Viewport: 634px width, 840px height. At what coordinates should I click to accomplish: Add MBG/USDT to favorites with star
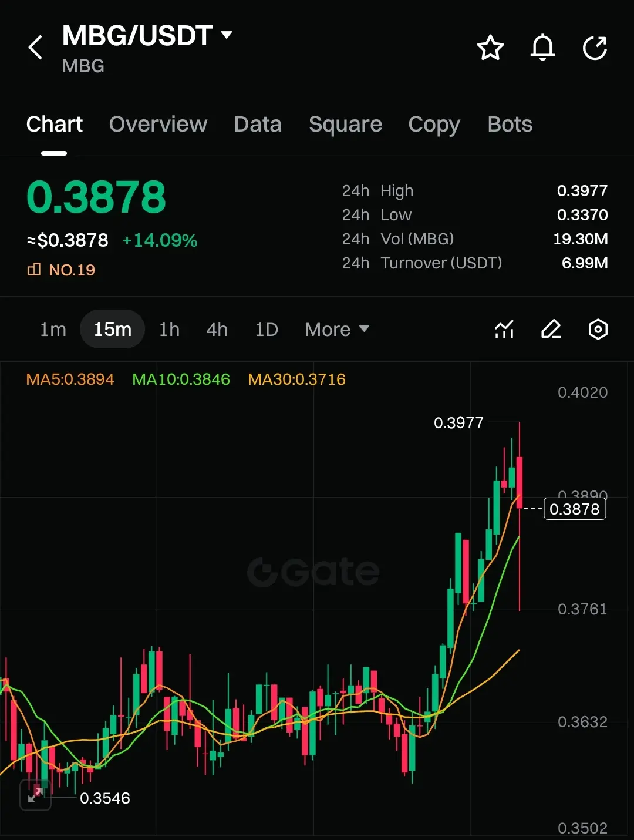point(490,48)
